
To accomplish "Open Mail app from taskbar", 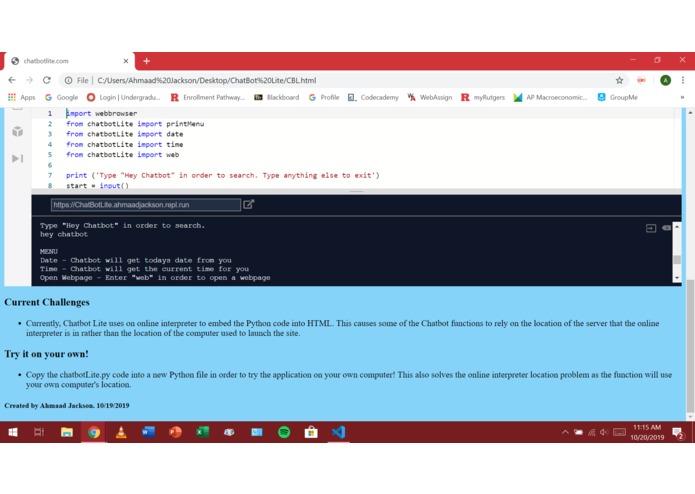I will click(x=257, y=432).
